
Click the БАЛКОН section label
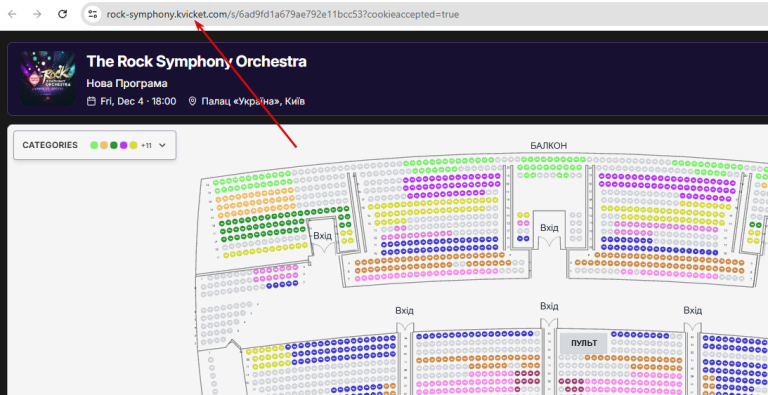click(x=549, y=146)
